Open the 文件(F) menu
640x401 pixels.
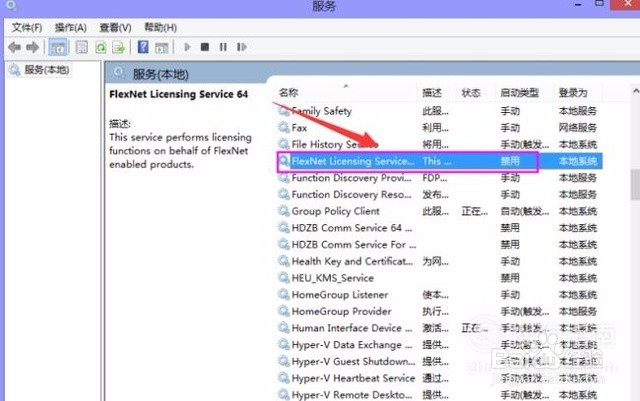[x=27, y=28]
